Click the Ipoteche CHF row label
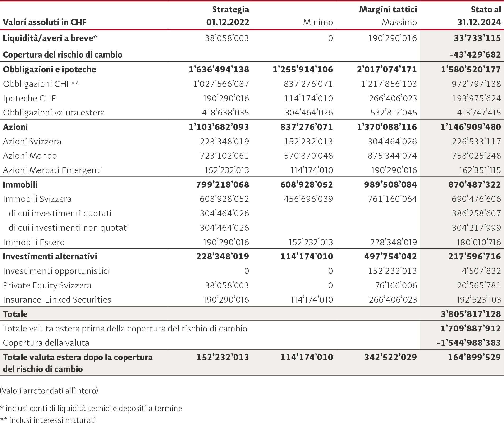Viewport: 504px width, 423px height. tap(29, 98)
